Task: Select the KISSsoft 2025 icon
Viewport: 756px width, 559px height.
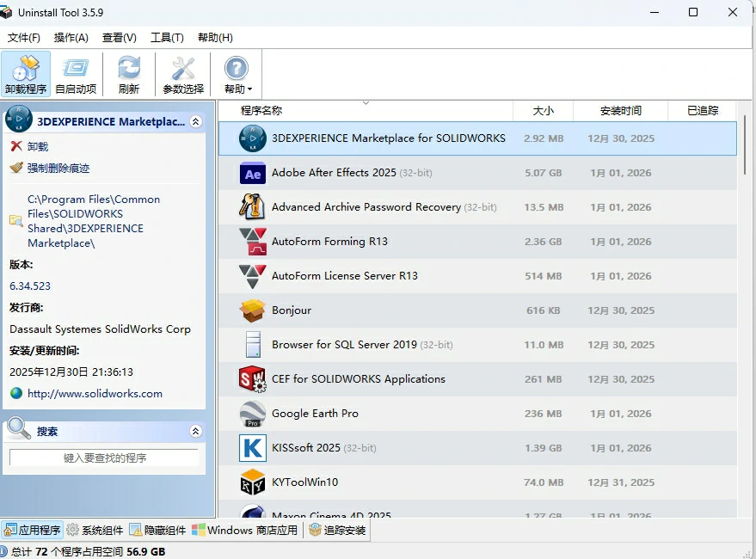Action: (x=253, y=448)
